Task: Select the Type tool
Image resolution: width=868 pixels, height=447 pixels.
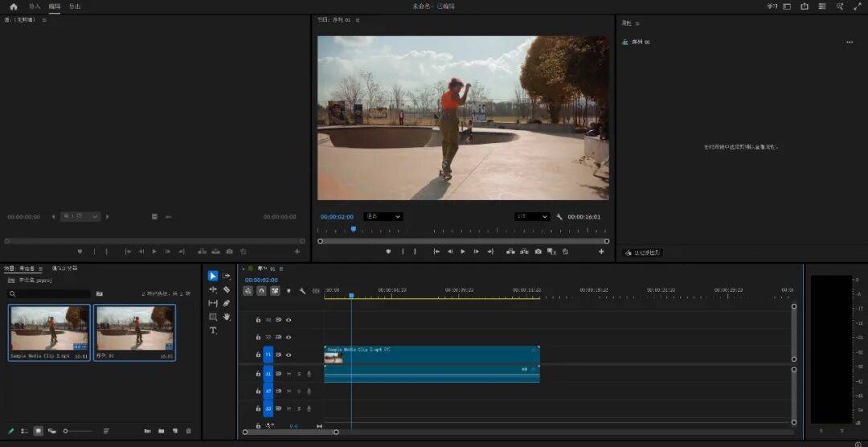Action: 213,330
